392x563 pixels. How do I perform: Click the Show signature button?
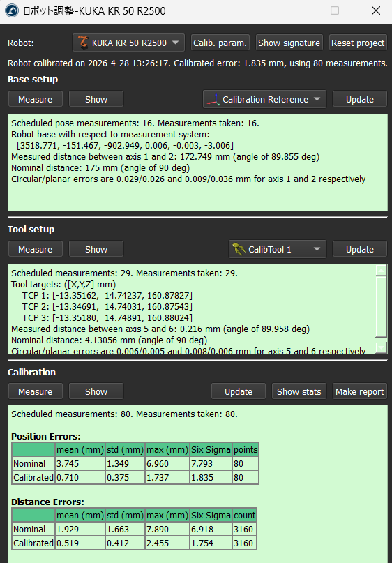click(289, 43)
